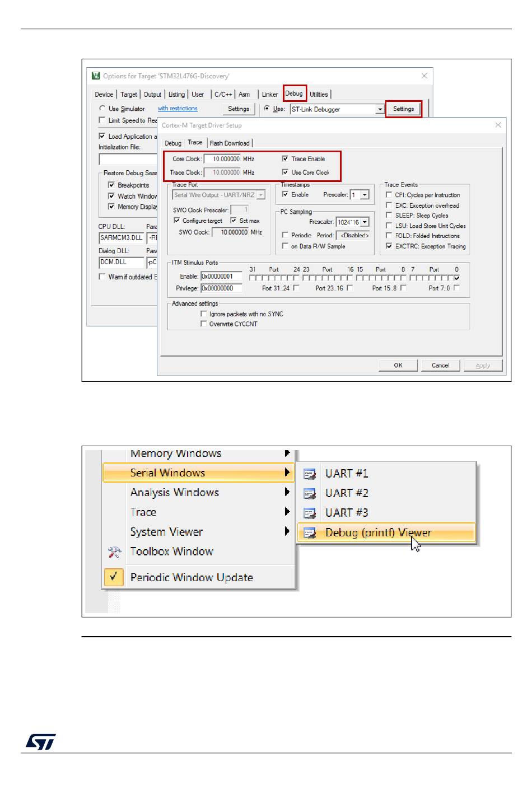Toggle the Set max checkbox
The height and width of the screenshot is (795, 532).
coord(234,221)
